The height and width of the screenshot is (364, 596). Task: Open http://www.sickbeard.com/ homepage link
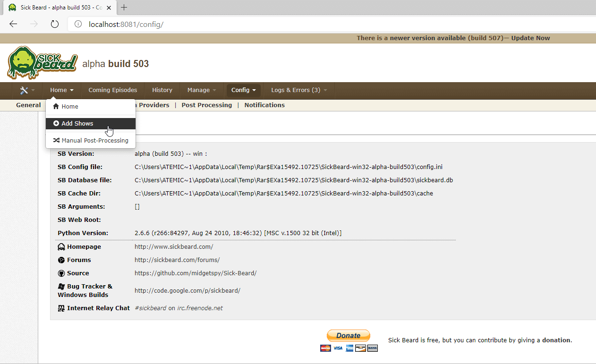click(174, 247)
